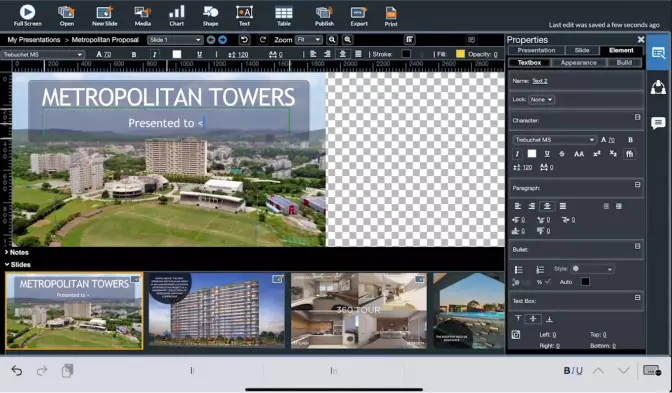
Task: Select the Shape tool
Action: tap(210, 15)
